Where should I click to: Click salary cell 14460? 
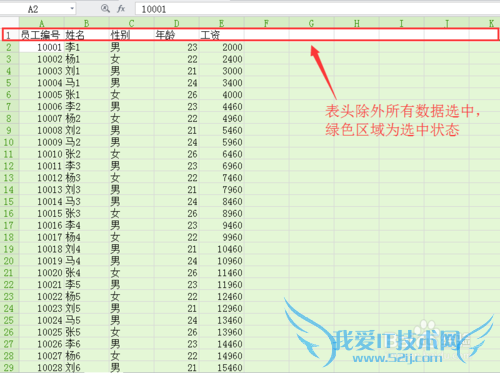(x=221, y=344)
